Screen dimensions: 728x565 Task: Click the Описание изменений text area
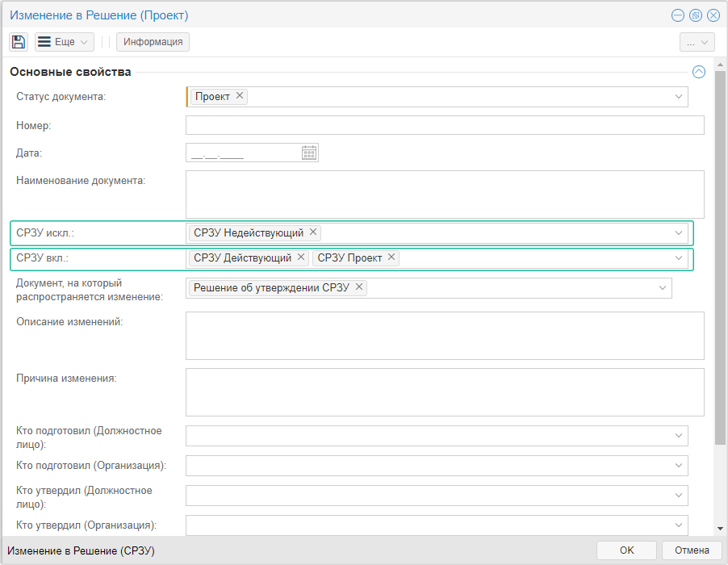point(444,336)
